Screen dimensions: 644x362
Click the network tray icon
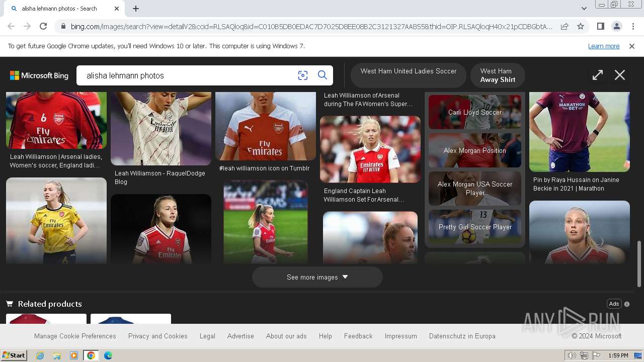pos(584,355)
